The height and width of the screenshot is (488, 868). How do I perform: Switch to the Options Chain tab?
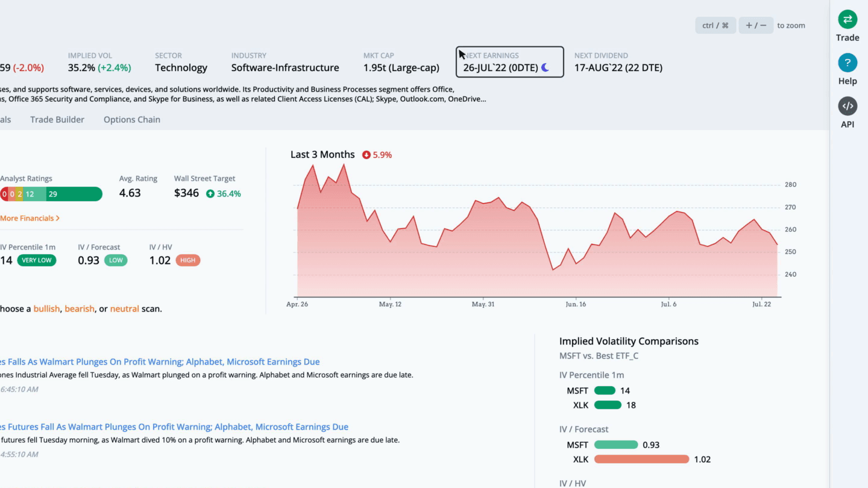[132, 119]
